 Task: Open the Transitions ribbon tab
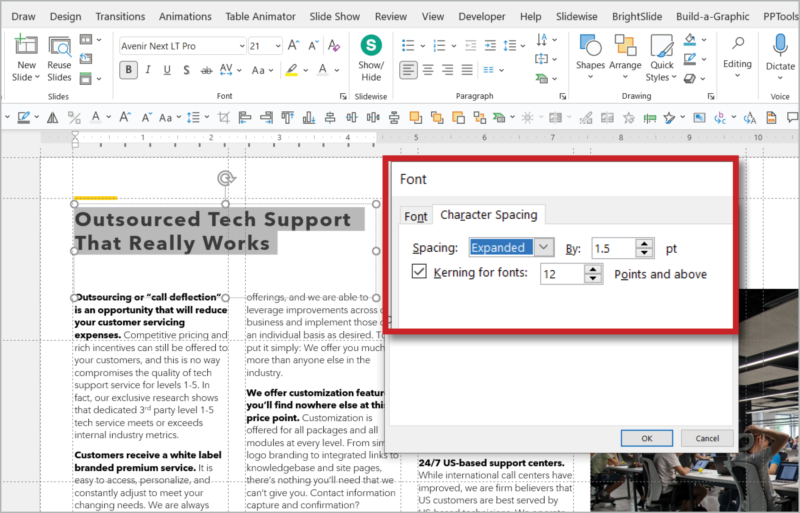120,16
